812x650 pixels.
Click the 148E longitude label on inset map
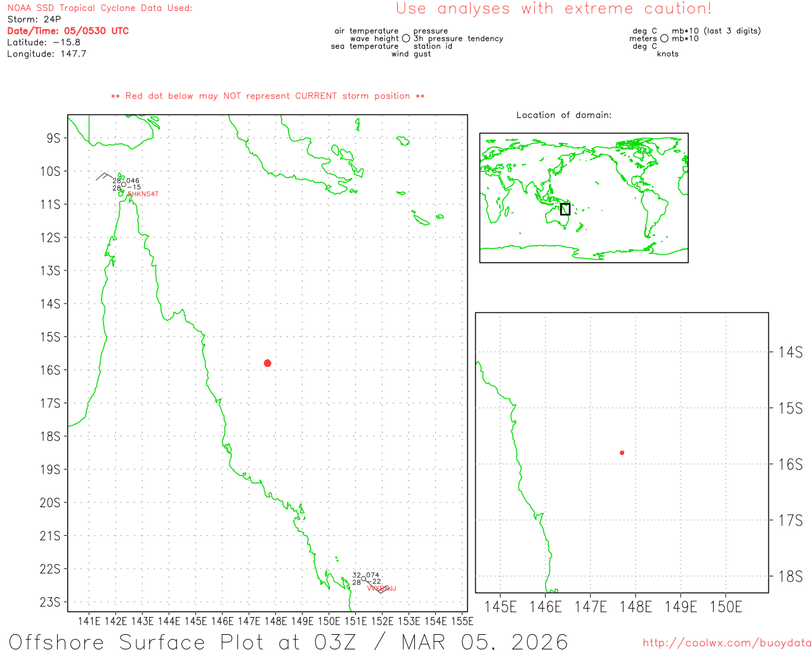tap(636, 607)
